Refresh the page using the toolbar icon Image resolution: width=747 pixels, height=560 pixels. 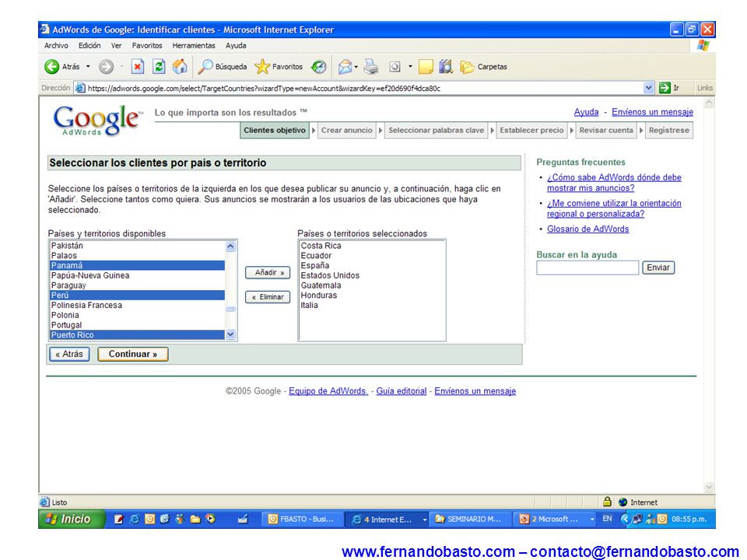point(159,67)
